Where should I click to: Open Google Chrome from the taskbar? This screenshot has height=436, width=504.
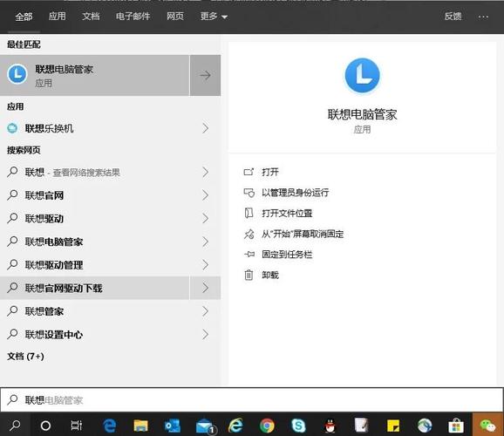[x=267, y=426]
